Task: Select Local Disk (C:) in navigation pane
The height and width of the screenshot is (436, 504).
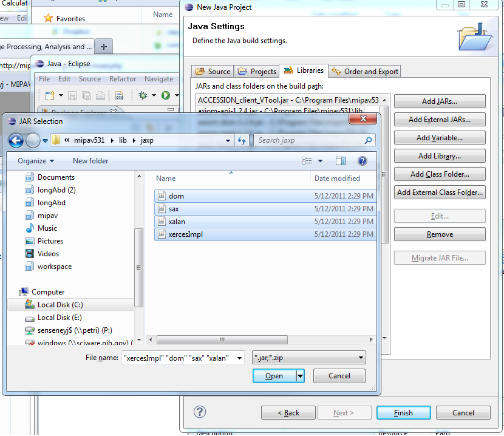Action: coord(60,305)
